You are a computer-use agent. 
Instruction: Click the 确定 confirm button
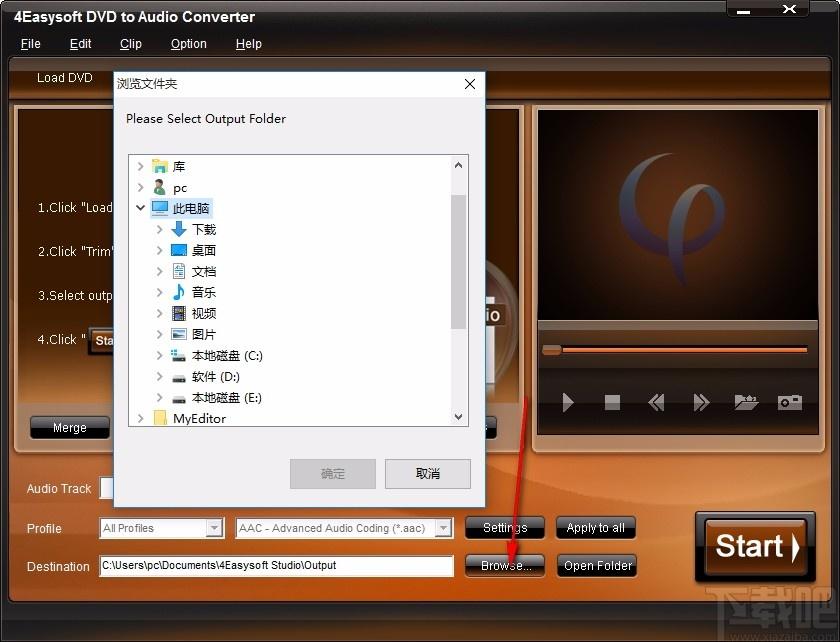(x=333, y=474)
